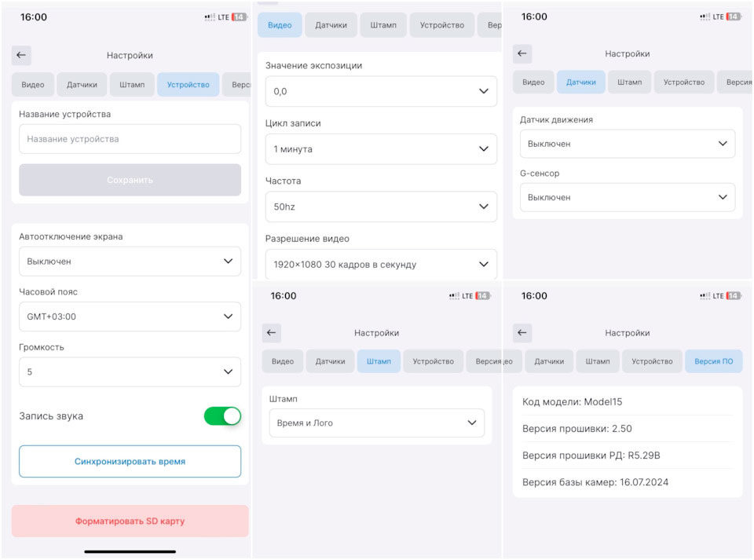Screen dimensions: 754x560
Task: Expand the Часовой пояс GMT+03:00 dropdown
Action: pyautogui.click(x=130, y=317)
